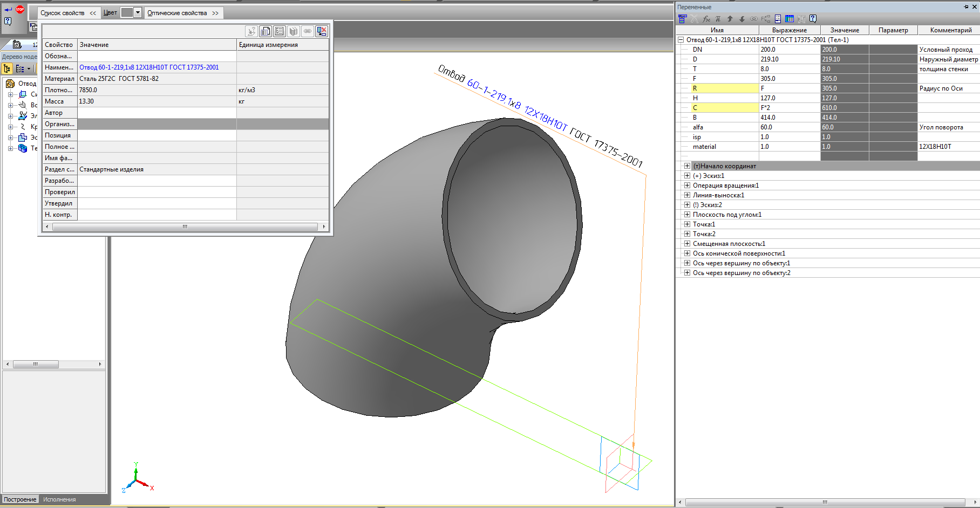This screenshot has width=980, height=508.
Task: Select the D expression cell 219.10
Action: click(790, 59)
